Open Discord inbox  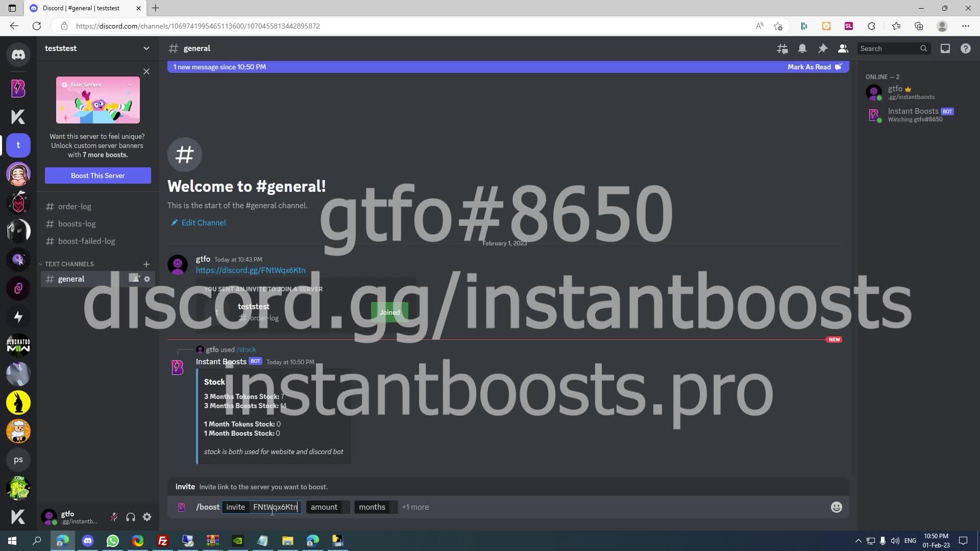[945, 48]
